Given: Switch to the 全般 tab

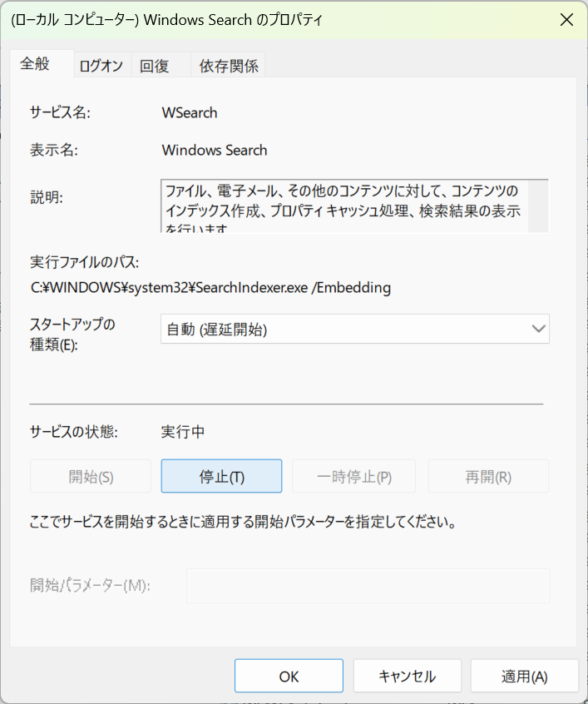Looking at the screenshot, I should 42,64.
